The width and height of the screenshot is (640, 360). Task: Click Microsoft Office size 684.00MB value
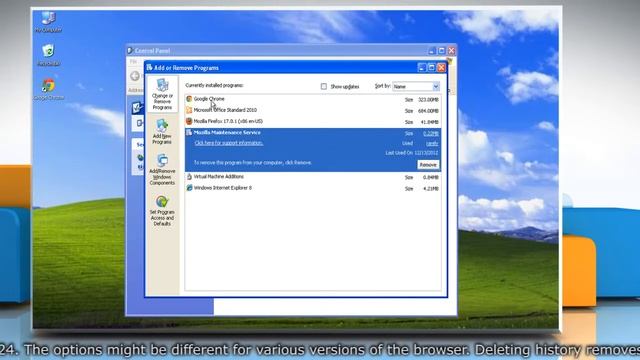click(428, 111)
